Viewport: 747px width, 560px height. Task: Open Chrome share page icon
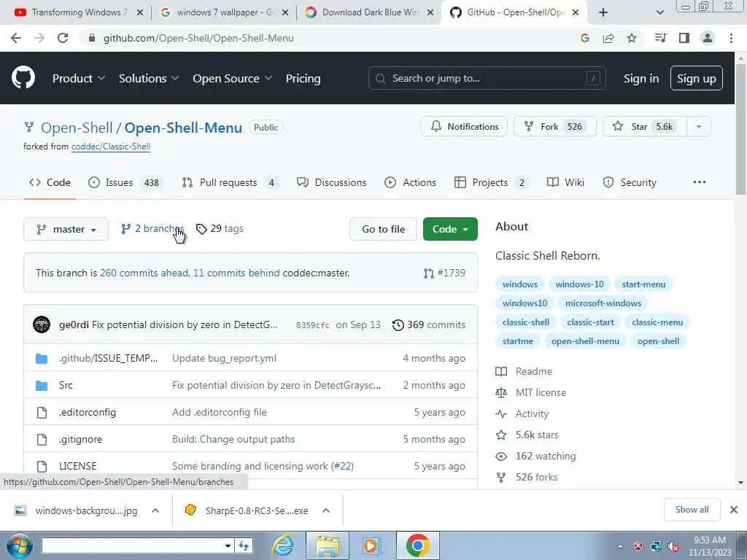pos(608,38)
